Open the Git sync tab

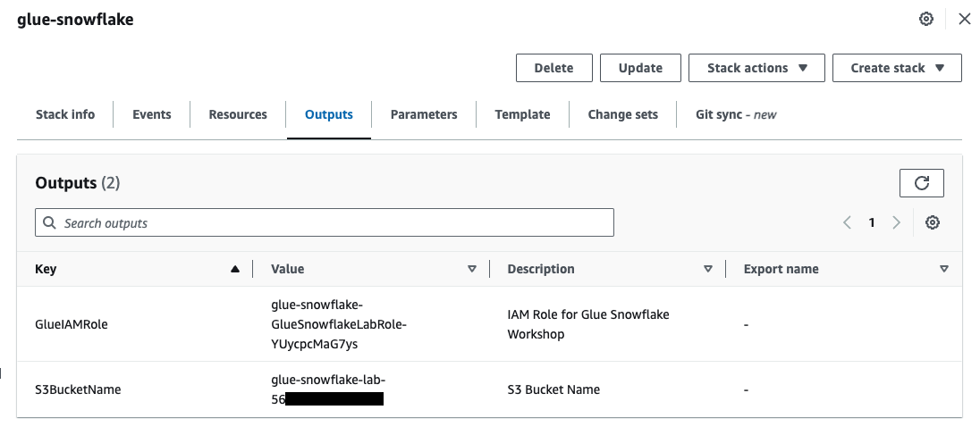[x=736, y=114]
